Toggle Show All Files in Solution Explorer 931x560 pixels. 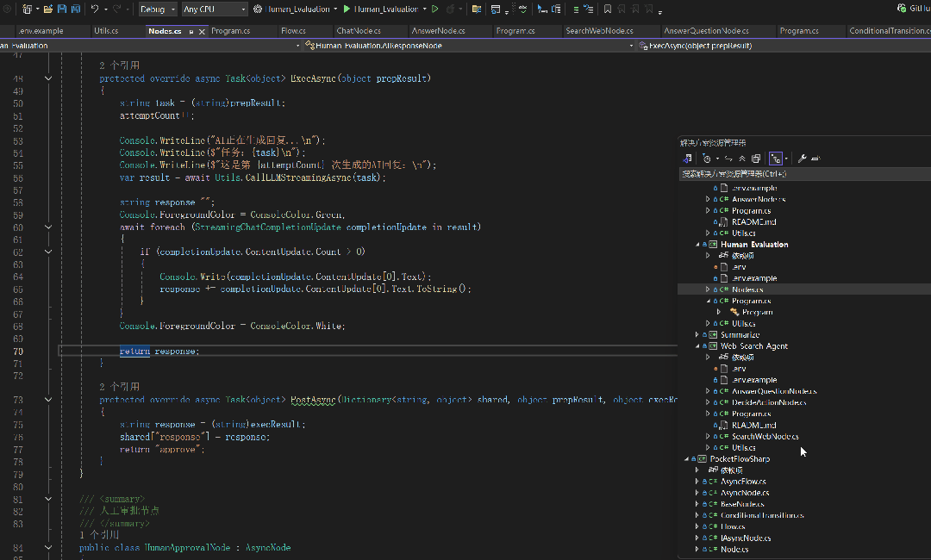[x=756, y=159]
